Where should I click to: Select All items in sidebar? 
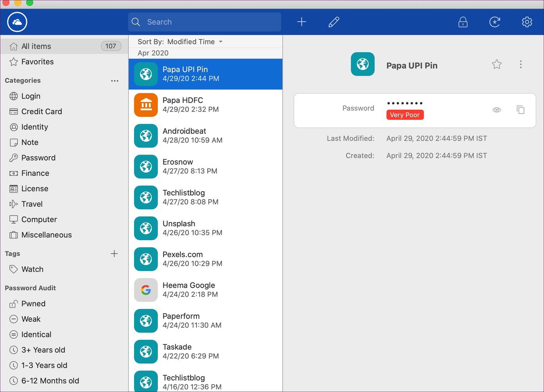tap(64, 46)
